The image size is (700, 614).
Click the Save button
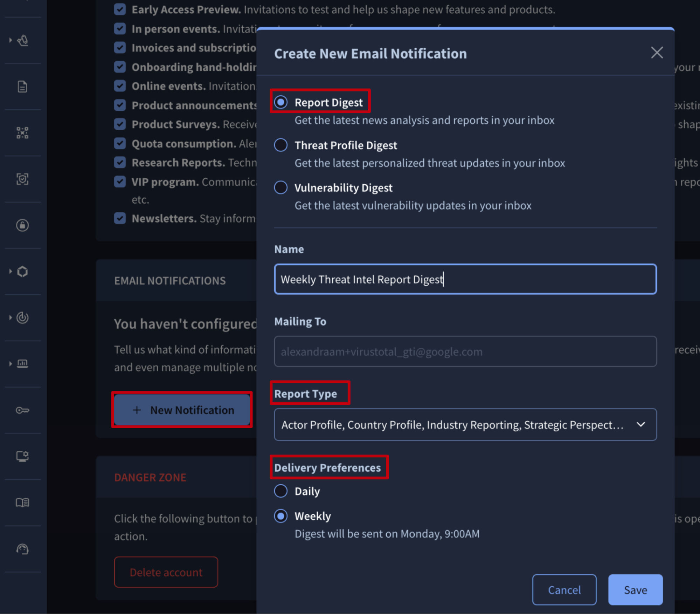[x=635, y=590]
